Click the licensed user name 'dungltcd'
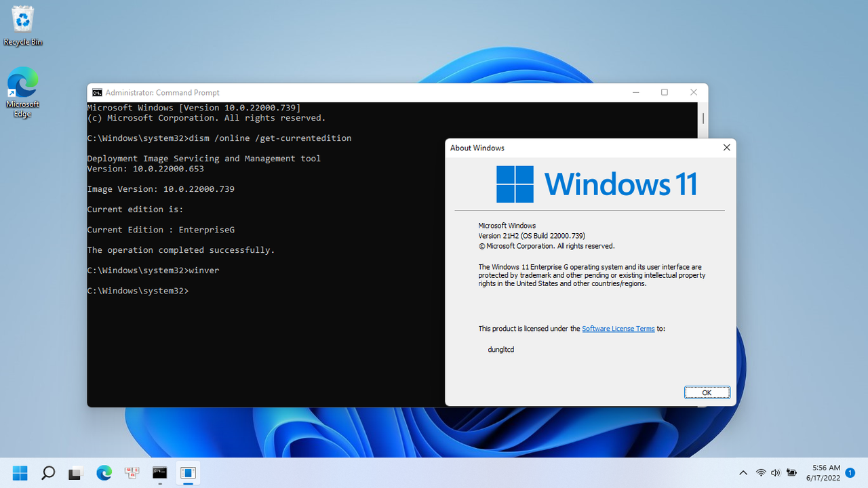The height and width of the screenshot is (488, 868). pyautogui.click(x=501, y=350)
